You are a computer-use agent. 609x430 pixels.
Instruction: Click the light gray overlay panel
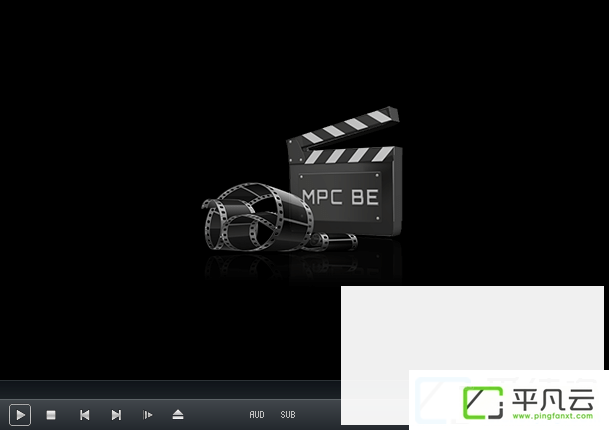point(472,328)
